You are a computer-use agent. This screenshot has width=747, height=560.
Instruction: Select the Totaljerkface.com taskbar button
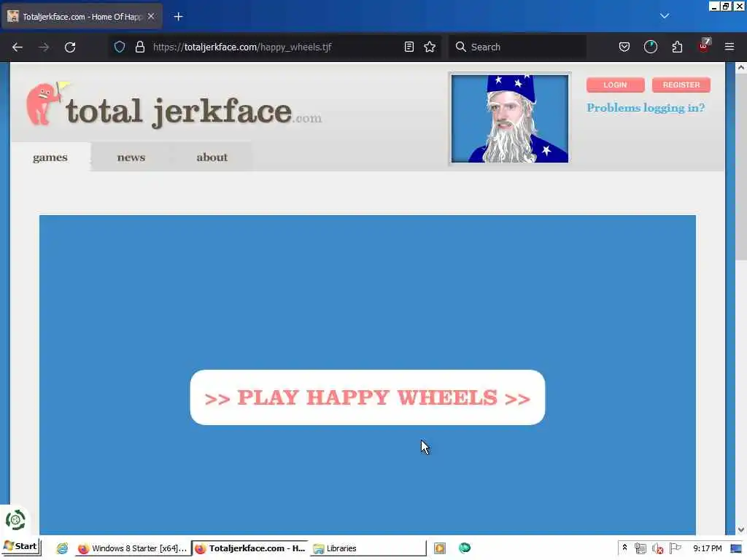coord(250,548)
